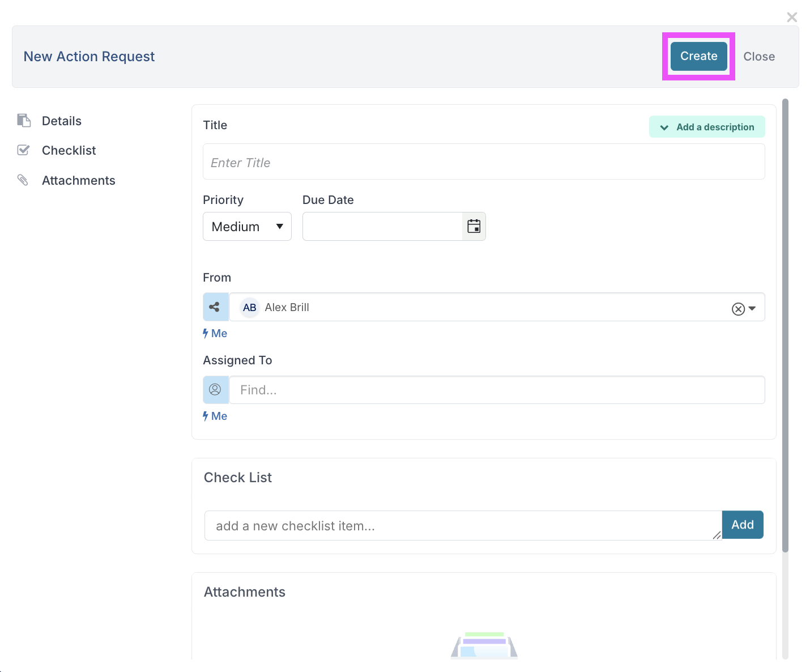
Task: Expand the Add a description section
Action: pyautogui.click(x=707, y=127)
